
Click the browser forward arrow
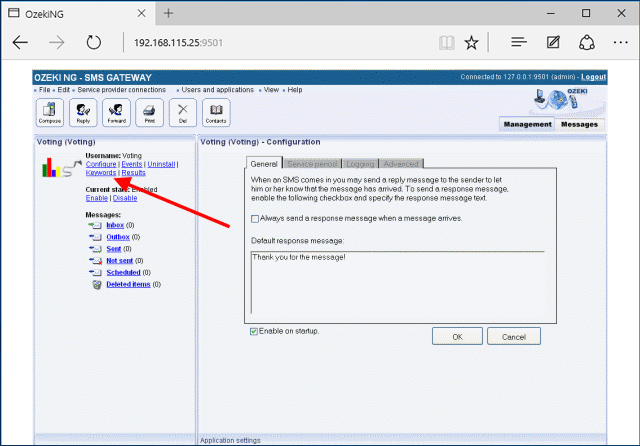(56, 42)
